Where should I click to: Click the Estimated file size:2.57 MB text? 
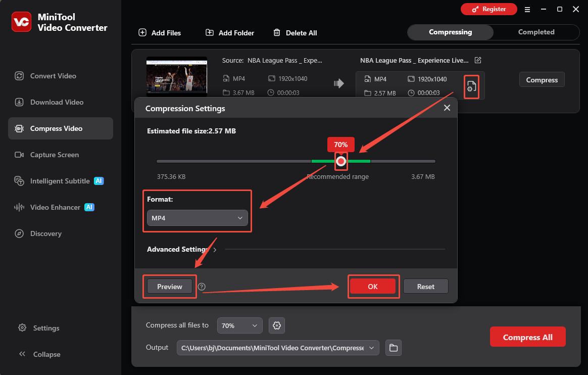(191, 131)
